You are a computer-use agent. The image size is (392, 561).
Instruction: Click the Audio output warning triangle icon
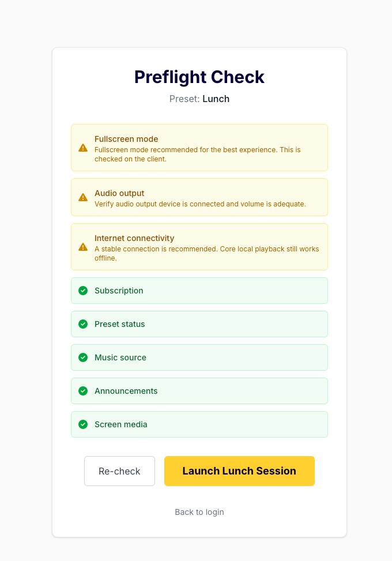(x=83, y=197)
